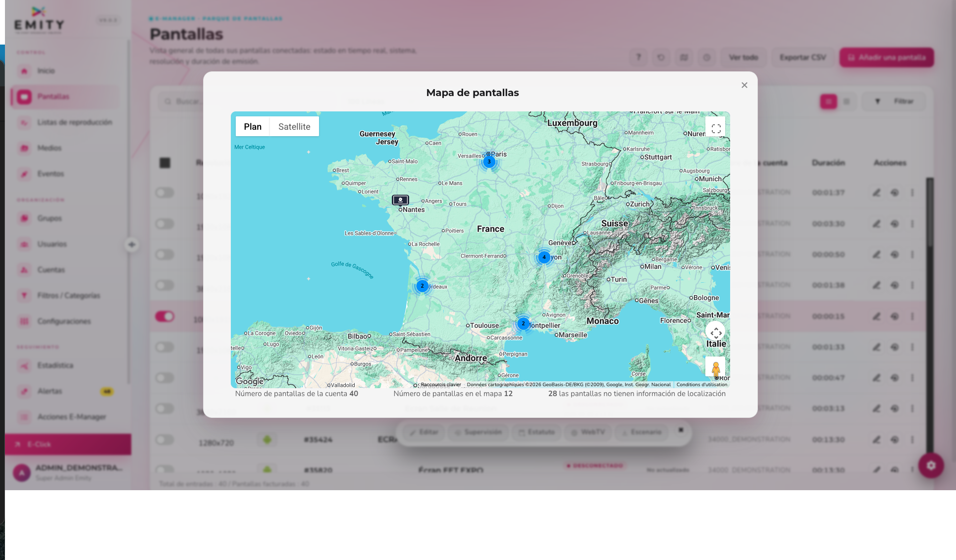Open the Bordeaux cluster marker with 2 screens

click(x=422, y=286)
